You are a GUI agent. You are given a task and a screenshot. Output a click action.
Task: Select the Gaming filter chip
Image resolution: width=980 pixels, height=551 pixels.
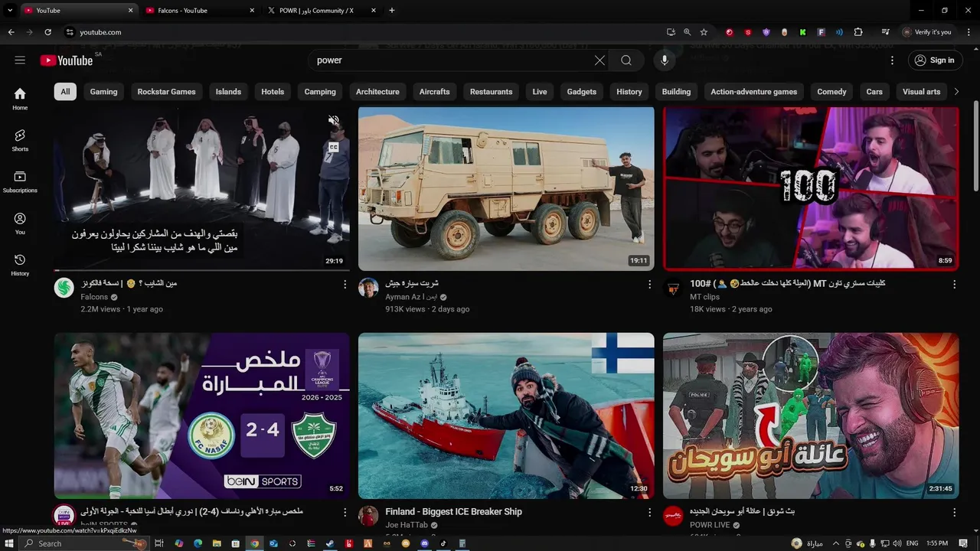103,92
